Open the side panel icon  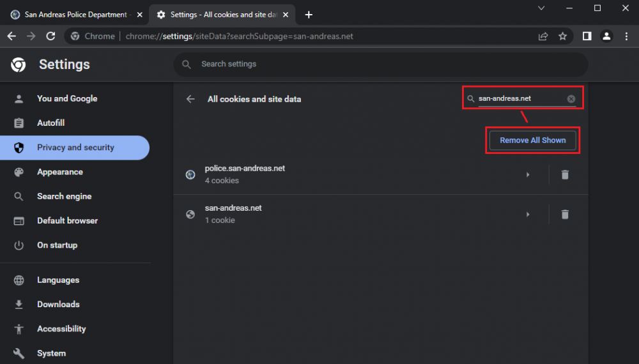(x=587, y=36)
